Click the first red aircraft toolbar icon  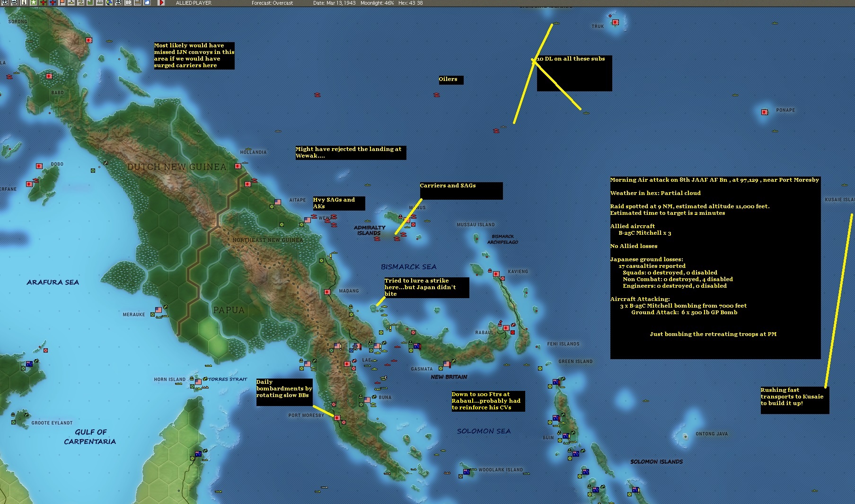44,3
